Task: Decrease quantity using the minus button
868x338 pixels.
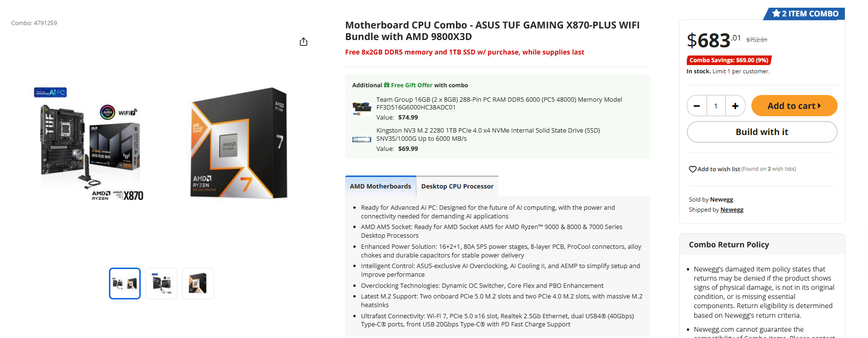Action: point(696,106)
